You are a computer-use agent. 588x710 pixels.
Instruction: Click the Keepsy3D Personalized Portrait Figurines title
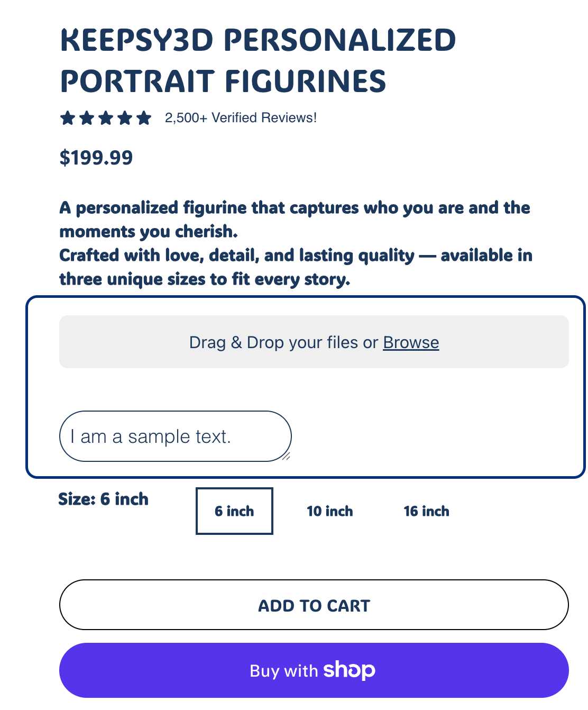(258, 61)
